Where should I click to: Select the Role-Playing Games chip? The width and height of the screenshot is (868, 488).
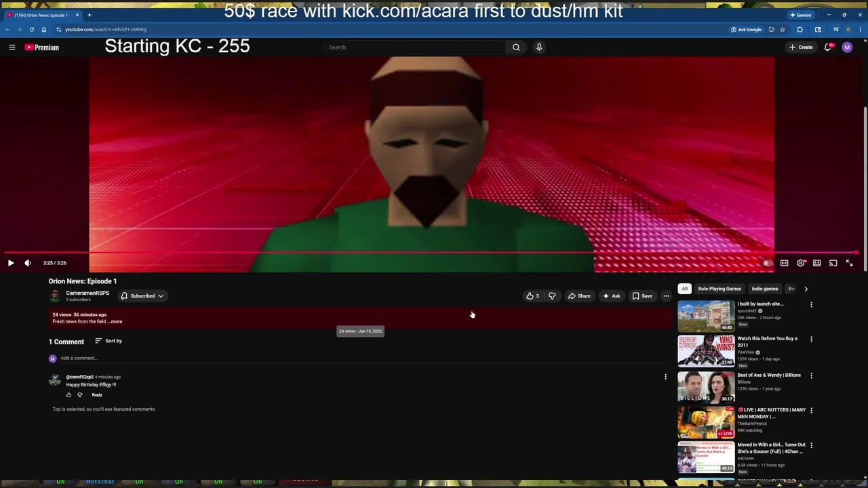719,289
